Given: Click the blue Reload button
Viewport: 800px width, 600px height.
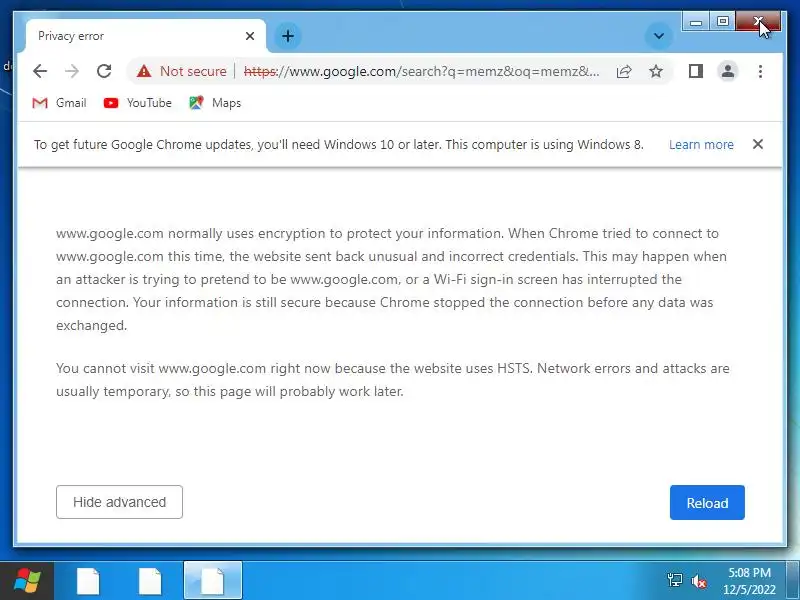Looking at the screenshot, I should pos(707,503).
